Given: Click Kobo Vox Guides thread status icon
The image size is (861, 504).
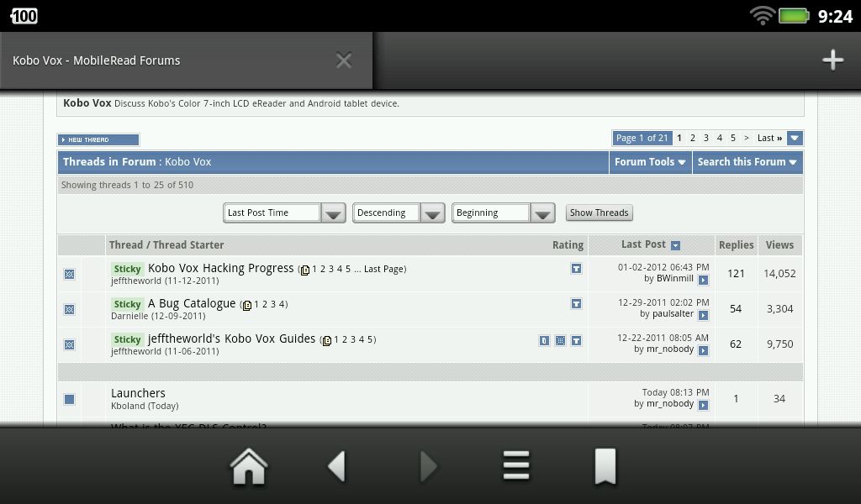Looking at the screenshot, I should [69, 344].
